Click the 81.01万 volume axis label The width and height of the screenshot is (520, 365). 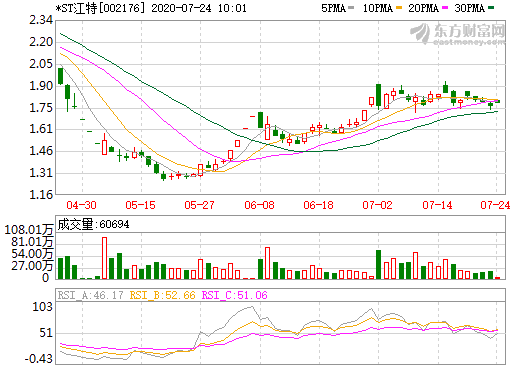click(x=32, y=242)
